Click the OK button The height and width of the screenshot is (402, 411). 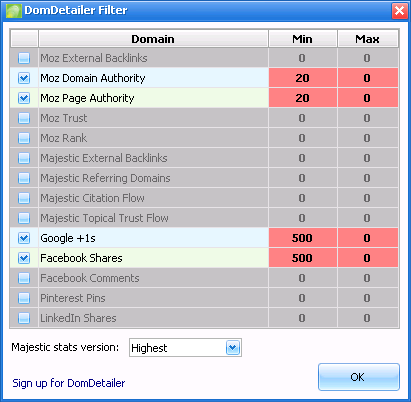click(x=359, y=377)
